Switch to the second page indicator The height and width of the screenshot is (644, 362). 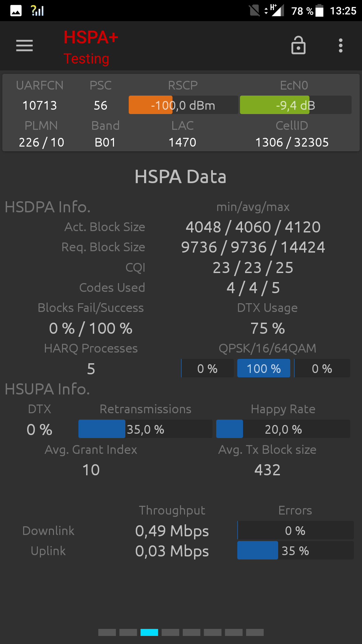click(x=128, y=632)
